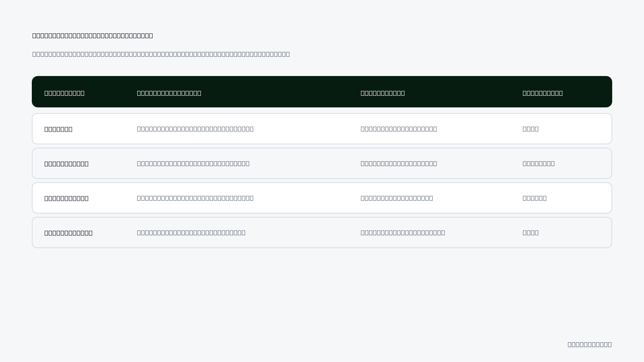Click third-column cell in second table row
Viewport: 644px width, 362px height.
click(399, 163)
